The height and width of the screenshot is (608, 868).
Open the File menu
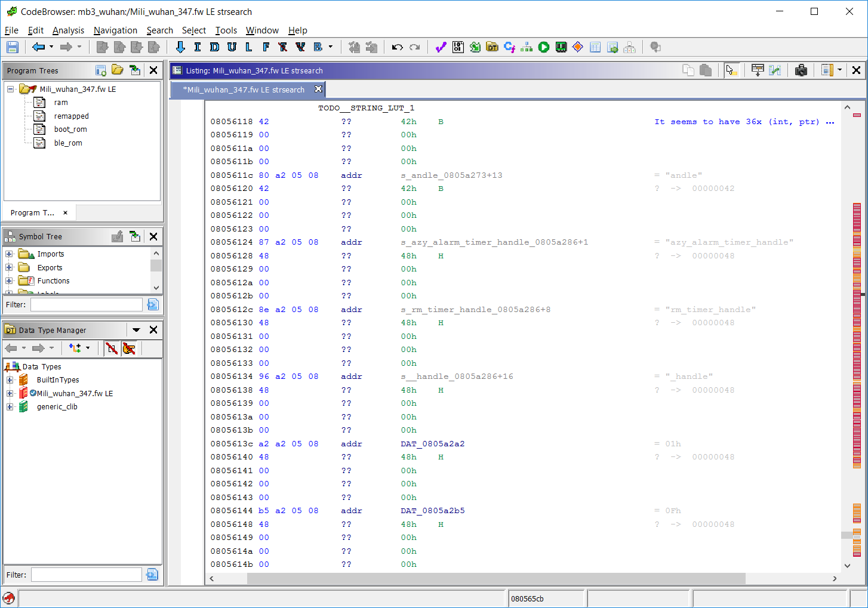click(11, 30)
